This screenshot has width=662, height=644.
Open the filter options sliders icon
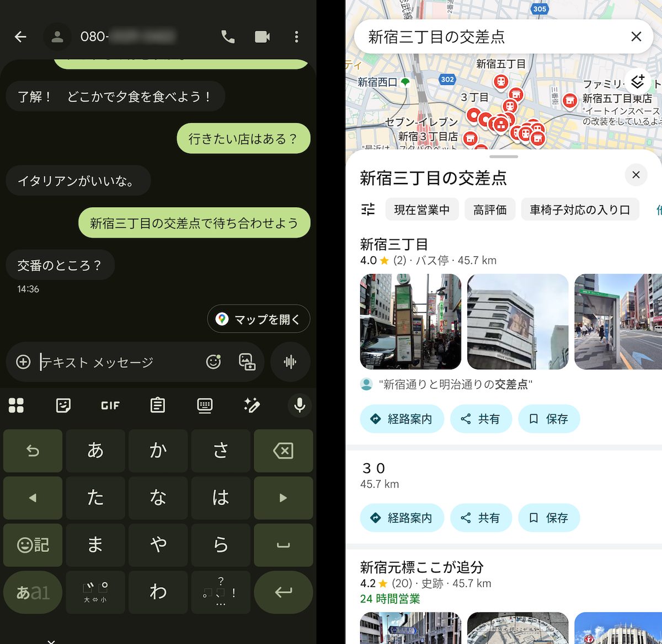[368, 210]
